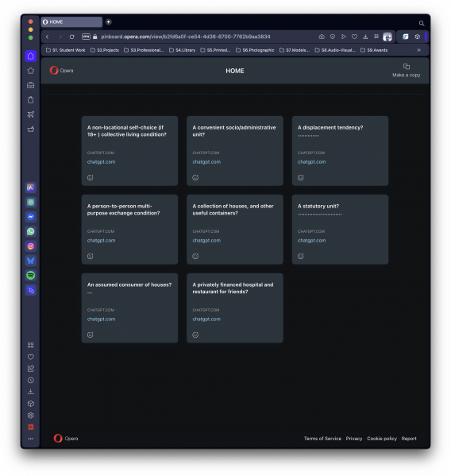
Task: Open Bluesky sidebar icon
Action: [x=31, y=261]
